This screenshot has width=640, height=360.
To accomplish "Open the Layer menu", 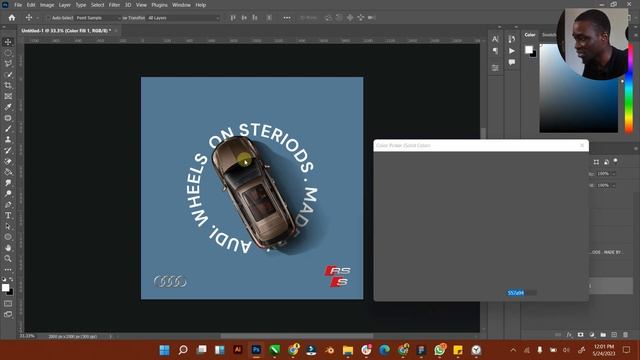I will 64,5.
